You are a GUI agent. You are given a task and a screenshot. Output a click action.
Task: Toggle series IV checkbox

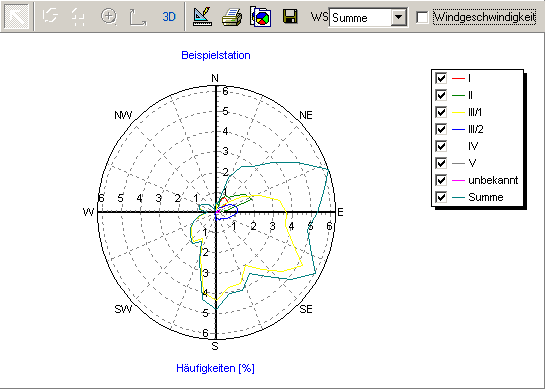(441, 146)
